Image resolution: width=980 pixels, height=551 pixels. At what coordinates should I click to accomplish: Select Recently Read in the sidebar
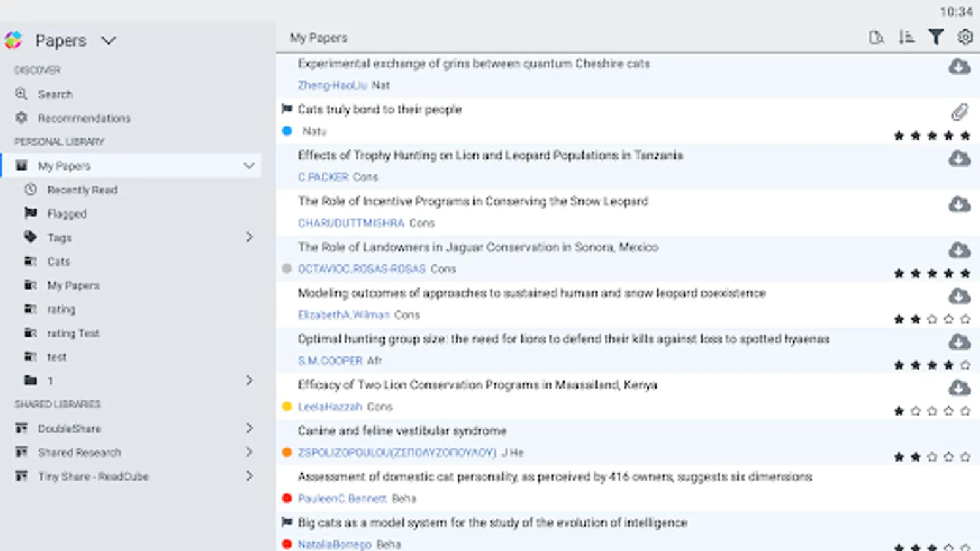(82, 190)
